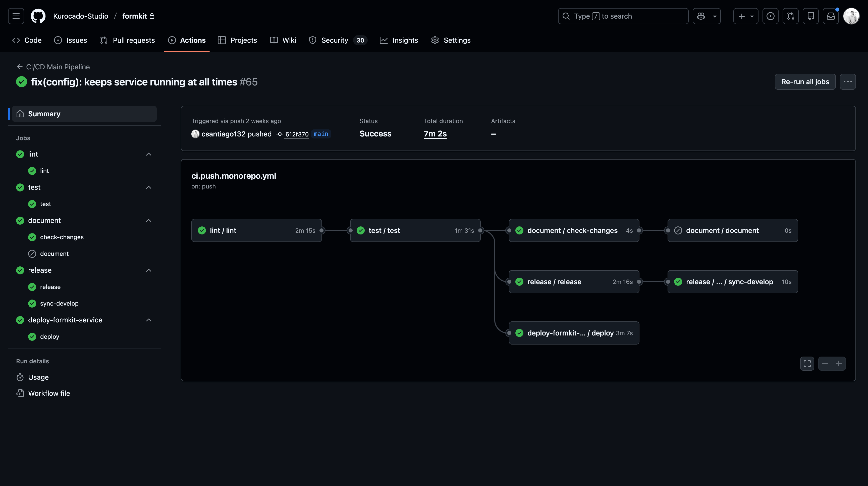Image resolution: width=868 pixels, height=486 pixels.
Task: Zoom out the workflow graph
Action: click(825, 363)
